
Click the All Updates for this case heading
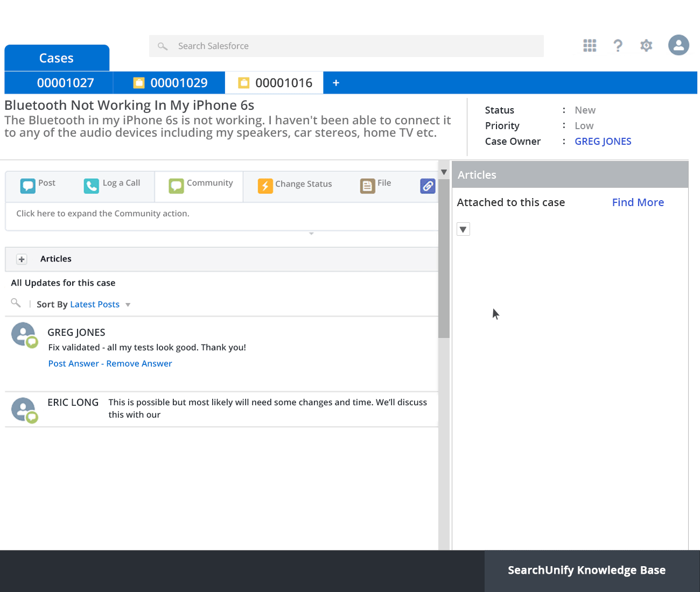tap(63, 283)
